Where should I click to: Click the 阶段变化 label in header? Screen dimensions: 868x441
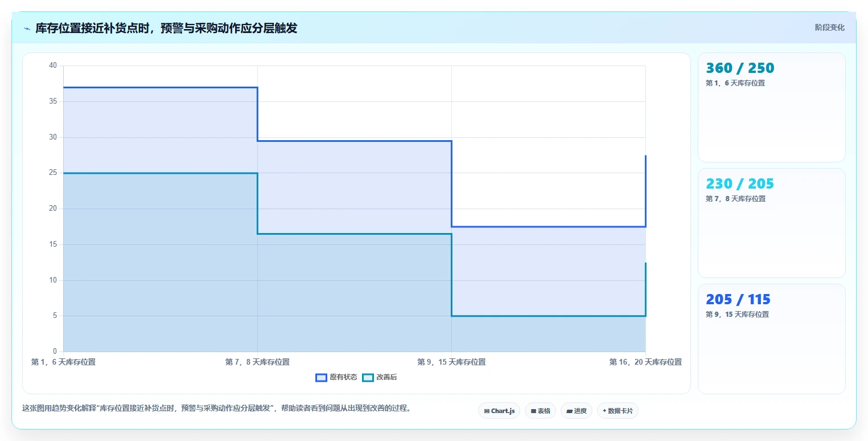pyautogui.click(x=829, y=27)
